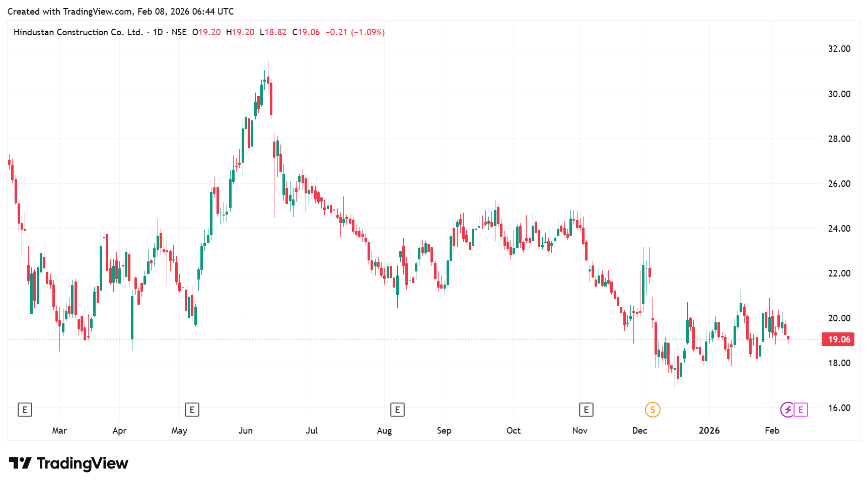
Task: Click the leftmost earnings E marker before March
Action: (x=25, y=410)
